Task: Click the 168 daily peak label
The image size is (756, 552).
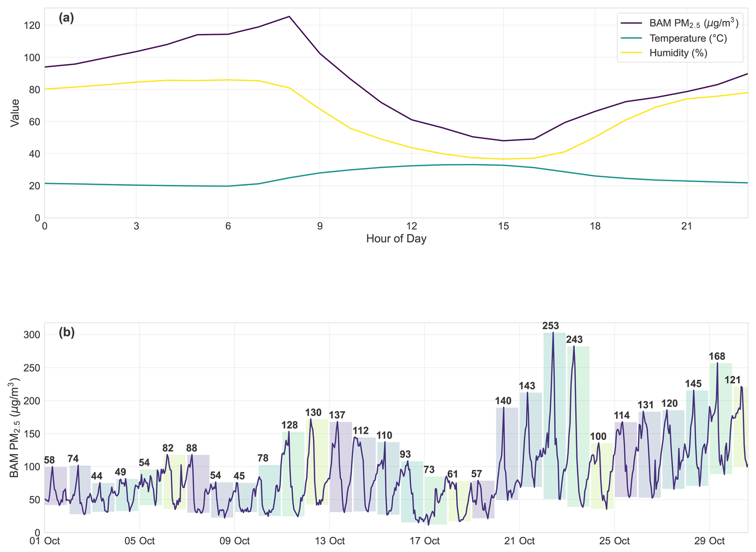Action: tap(716, 357)
